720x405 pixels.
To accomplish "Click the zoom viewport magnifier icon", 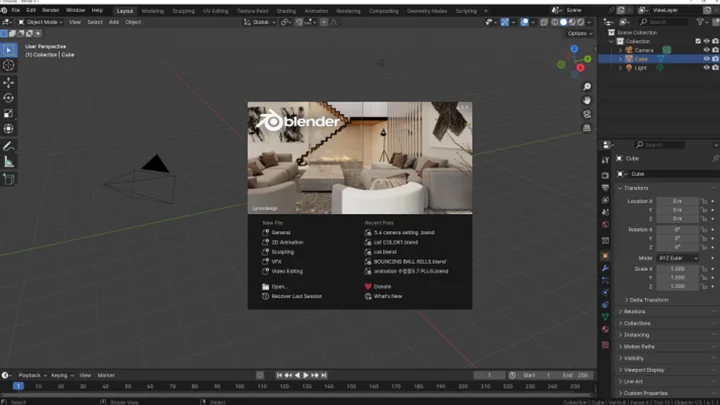I will click(587, 87).
